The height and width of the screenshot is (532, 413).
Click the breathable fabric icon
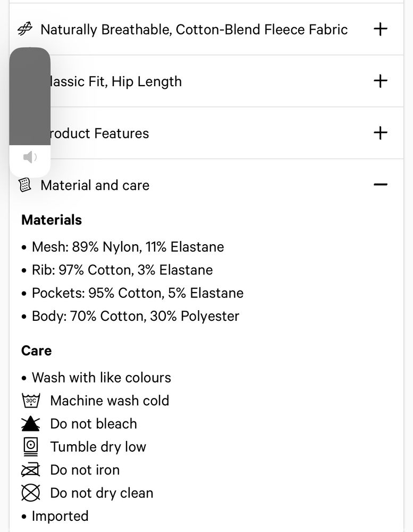[24, 29]
